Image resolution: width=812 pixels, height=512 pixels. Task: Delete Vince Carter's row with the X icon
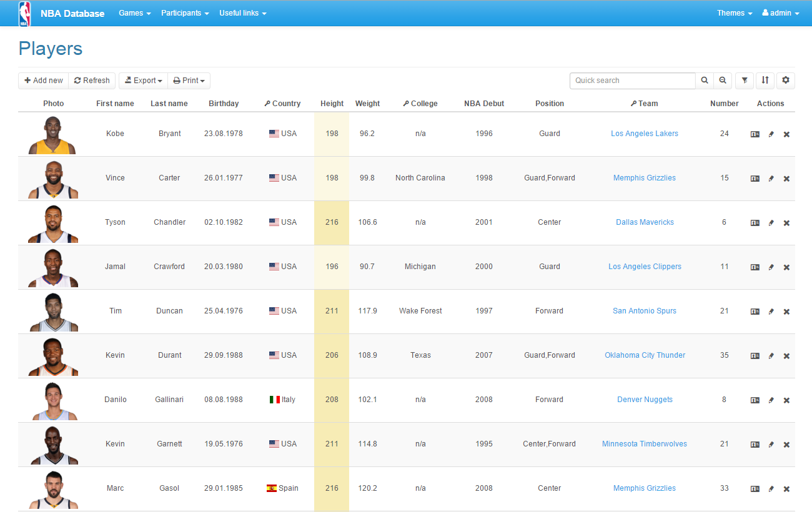786,179
